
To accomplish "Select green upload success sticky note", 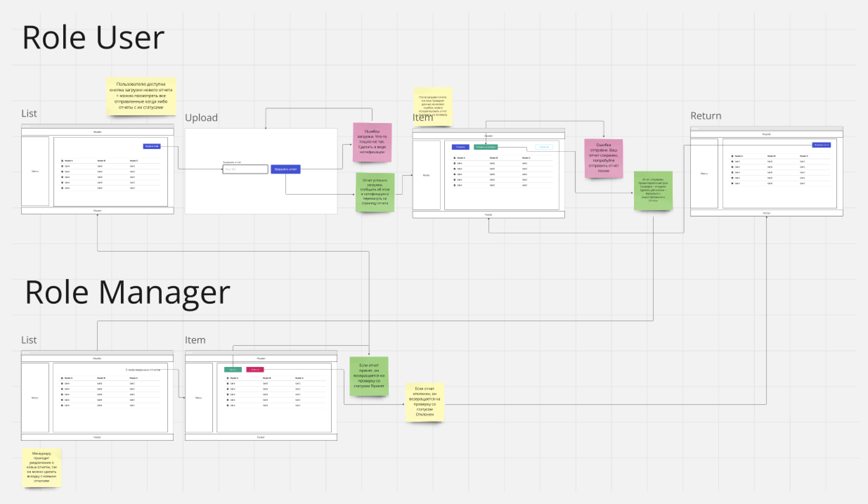I will coord(375,192).
